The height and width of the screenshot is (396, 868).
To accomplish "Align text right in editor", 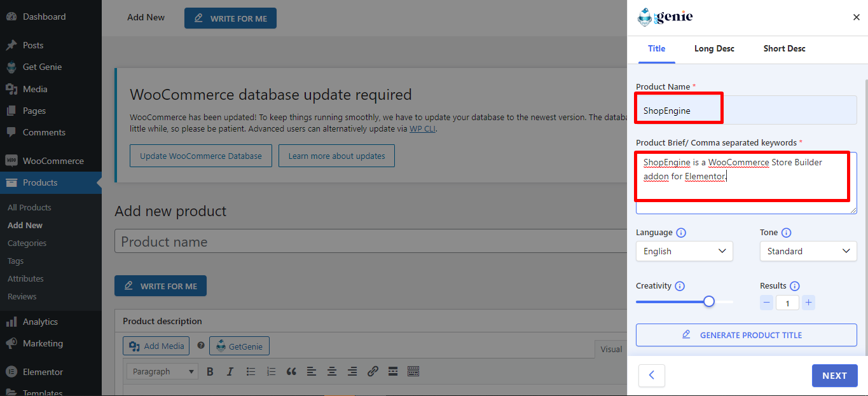I will point(352,371).
